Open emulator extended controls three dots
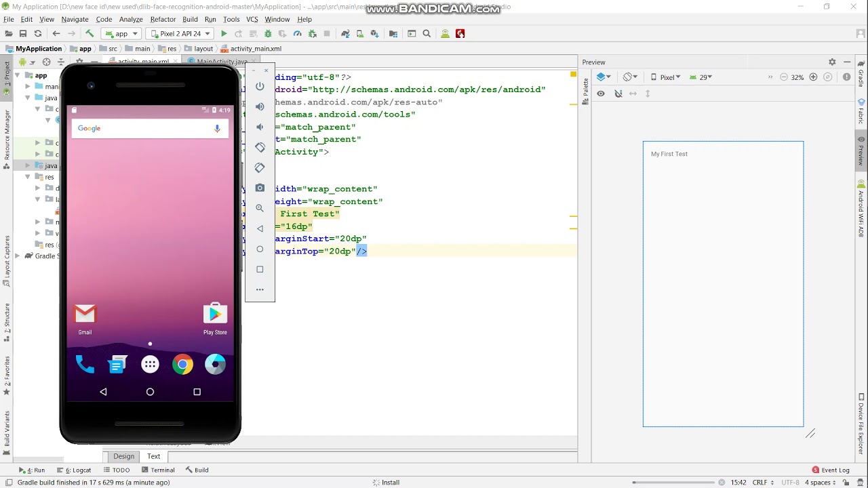 pyautogui.click(x=260, y=289)
